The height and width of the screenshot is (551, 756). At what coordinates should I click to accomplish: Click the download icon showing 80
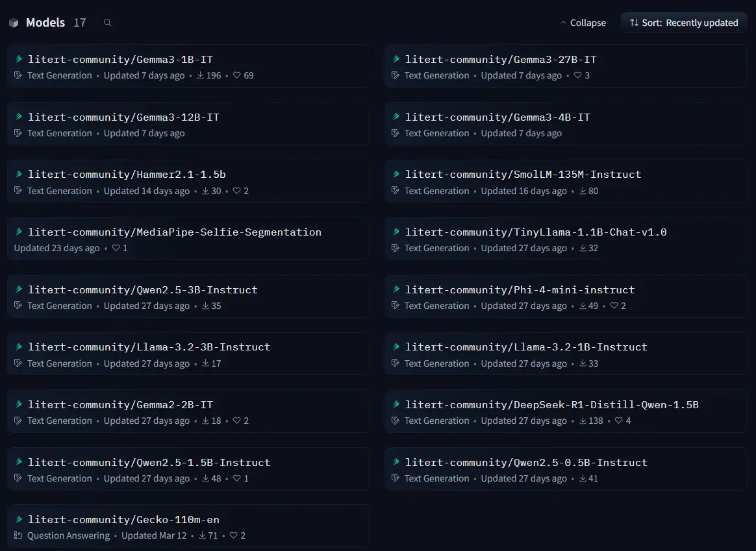tap(583, 191)
